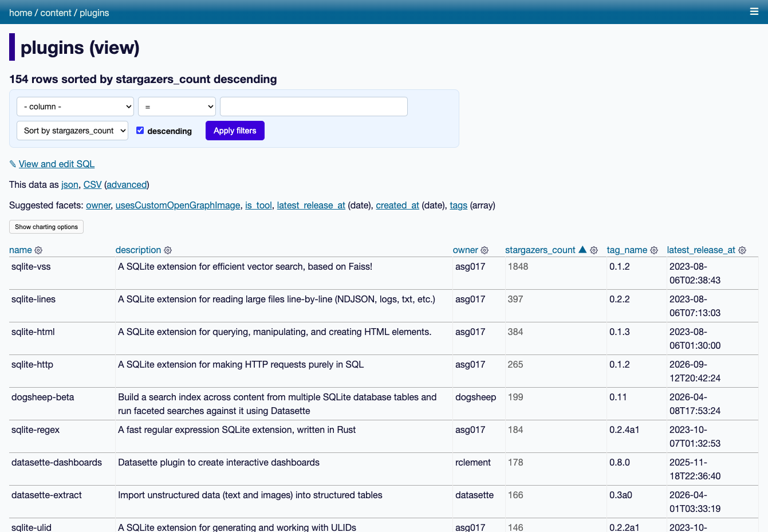Toggle the descending sort checkbox

pos(140,131)
